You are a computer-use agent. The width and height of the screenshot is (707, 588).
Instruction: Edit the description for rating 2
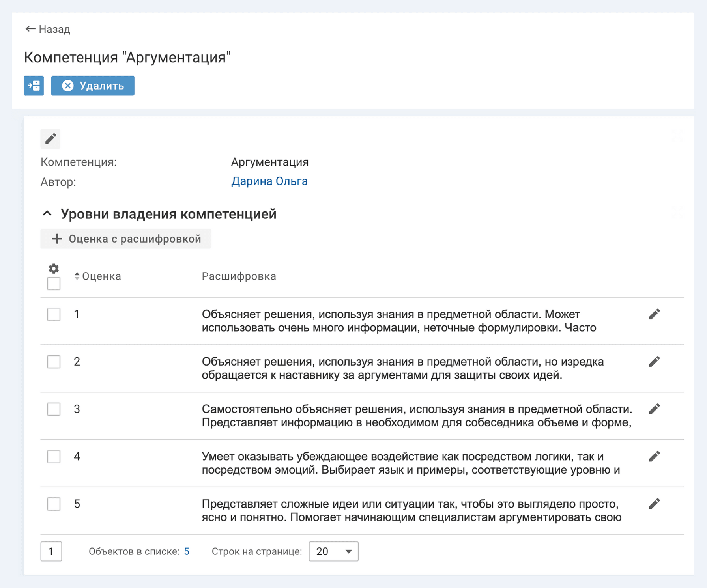coord(654,362)
